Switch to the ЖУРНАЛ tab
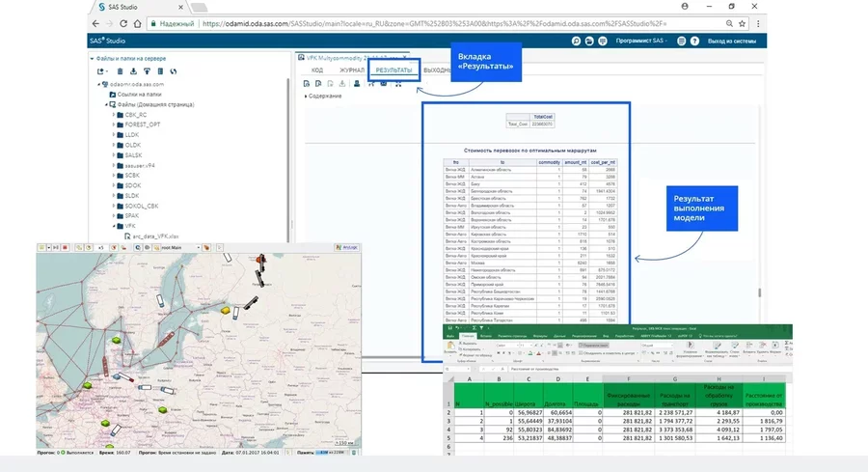The image size is (868, 472). pyautogui.click(x=352, y=70)
